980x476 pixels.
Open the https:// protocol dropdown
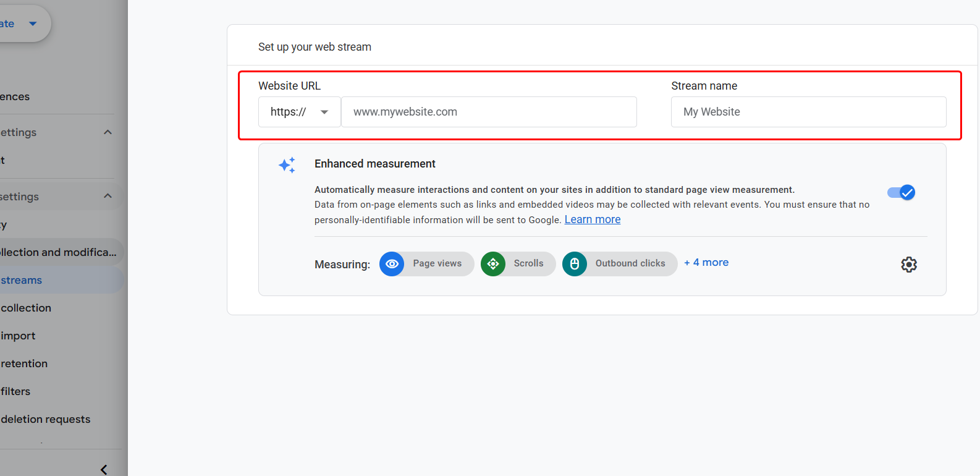(300, 112)
